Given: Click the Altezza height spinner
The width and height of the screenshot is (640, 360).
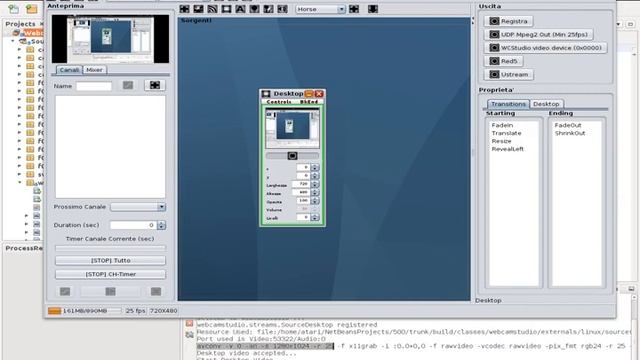Looking at the screenshot, I should (314, 192).
